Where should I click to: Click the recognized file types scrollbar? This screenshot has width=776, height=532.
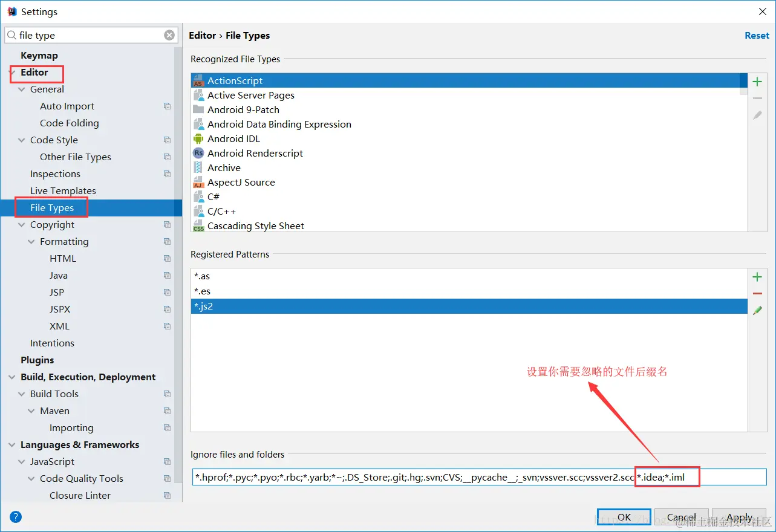click(743, 84)
